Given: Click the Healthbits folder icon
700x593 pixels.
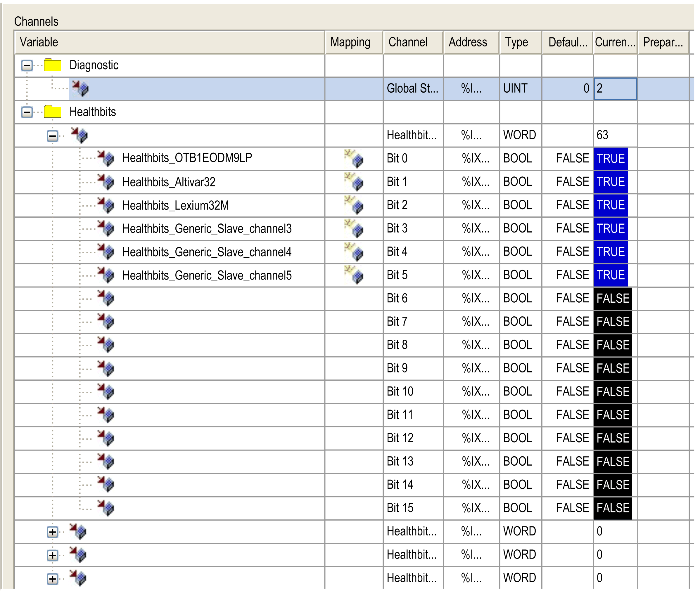Looking at the screenshot, I should pos(52,111).
